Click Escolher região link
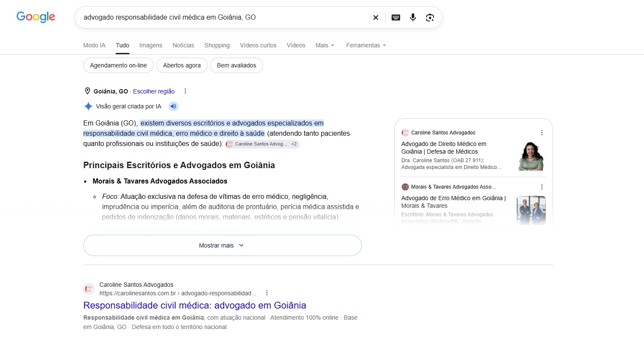Screen dimensions: 644x338 pos(154,91)
